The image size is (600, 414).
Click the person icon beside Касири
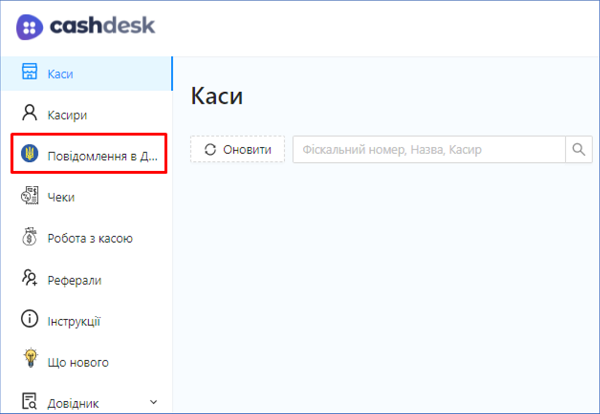click(x=30, y=114)
